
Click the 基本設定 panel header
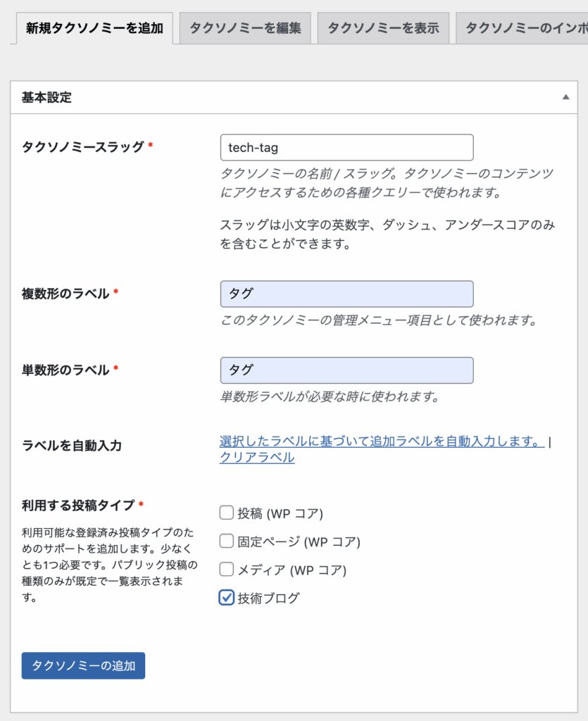[294, 97]
